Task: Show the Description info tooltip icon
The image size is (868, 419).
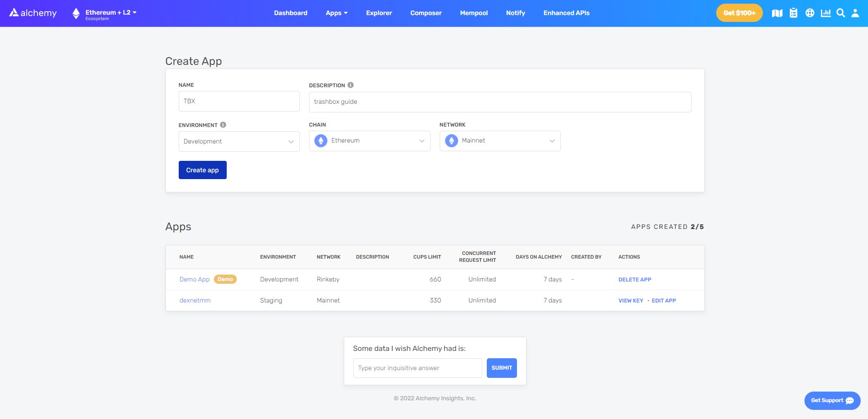Action: click(x=351, y=85)
